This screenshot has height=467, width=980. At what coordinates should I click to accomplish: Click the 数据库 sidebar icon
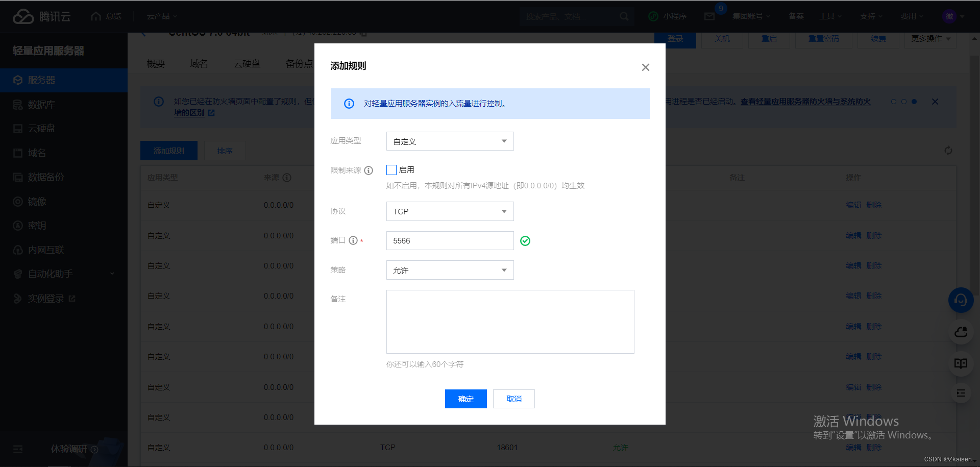(x=18, y=105)
